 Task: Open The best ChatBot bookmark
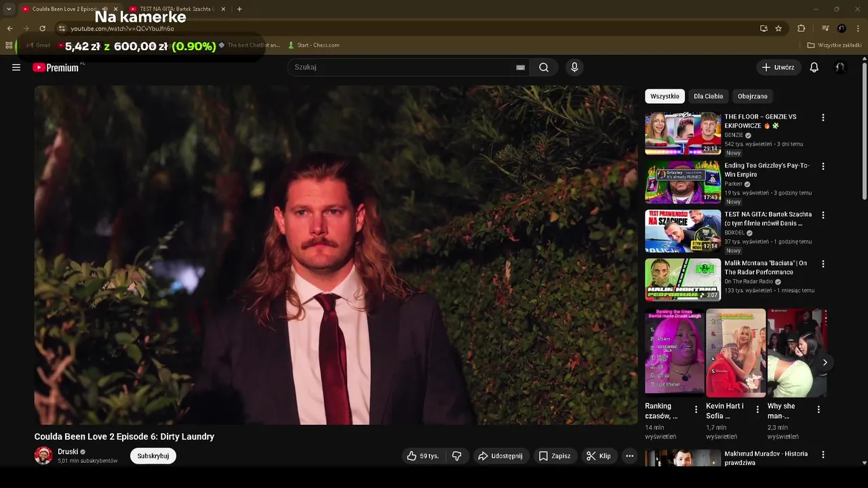pyautogui.click(x=249, y=45)
